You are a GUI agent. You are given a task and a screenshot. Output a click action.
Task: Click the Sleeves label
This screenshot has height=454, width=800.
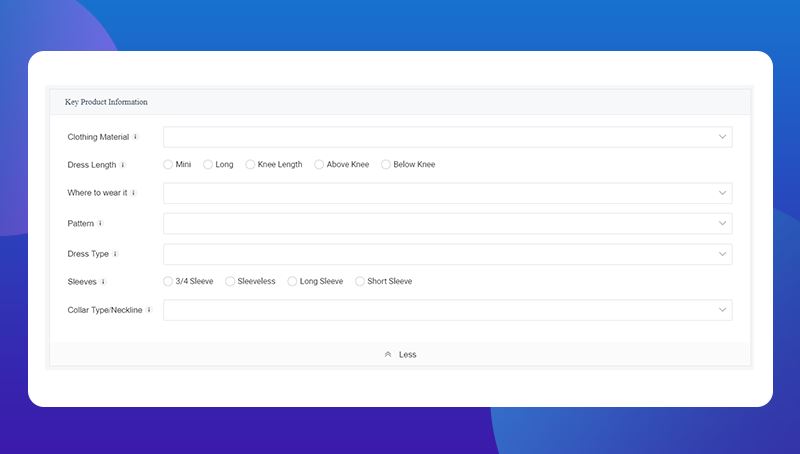(x=82, y=282)
